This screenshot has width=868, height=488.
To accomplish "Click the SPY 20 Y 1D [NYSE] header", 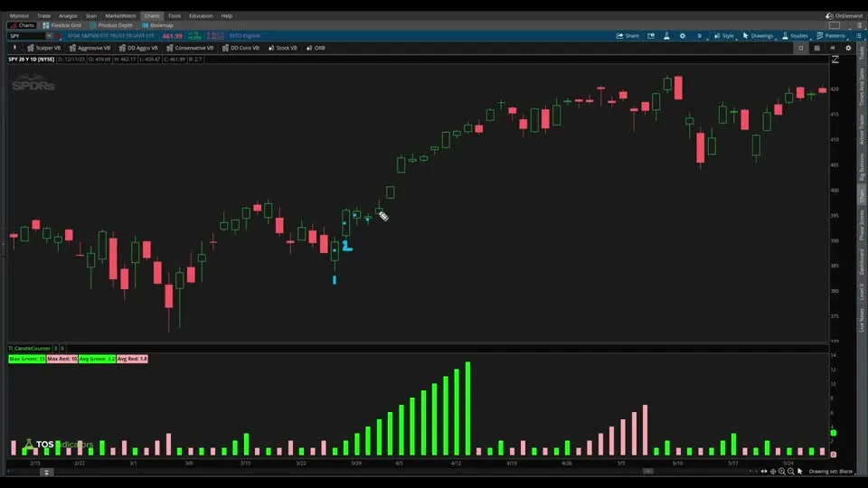I will [31, 60].
